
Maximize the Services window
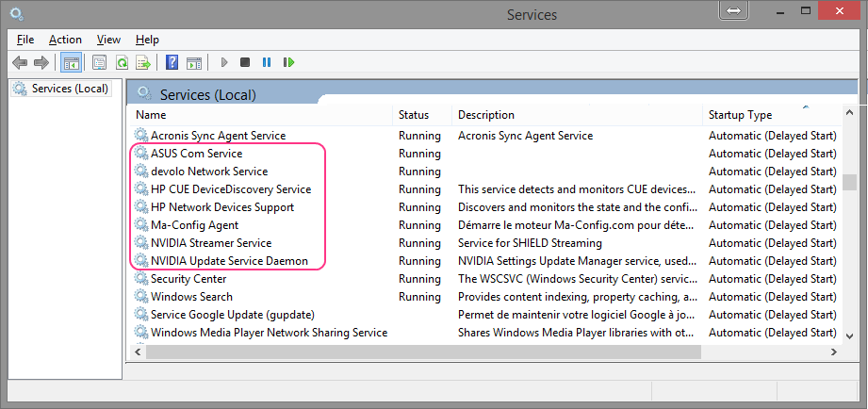pyautogui.click(x=806, y=10)
